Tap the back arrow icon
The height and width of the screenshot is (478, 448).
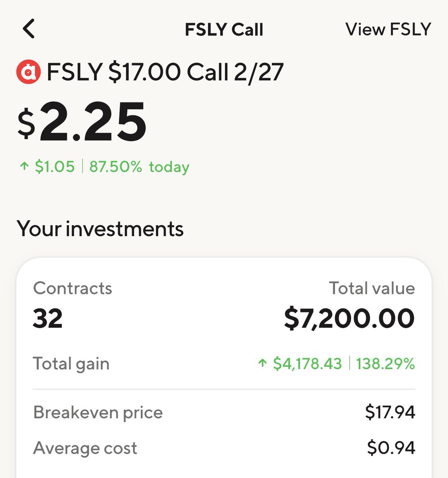coord(29,29)
